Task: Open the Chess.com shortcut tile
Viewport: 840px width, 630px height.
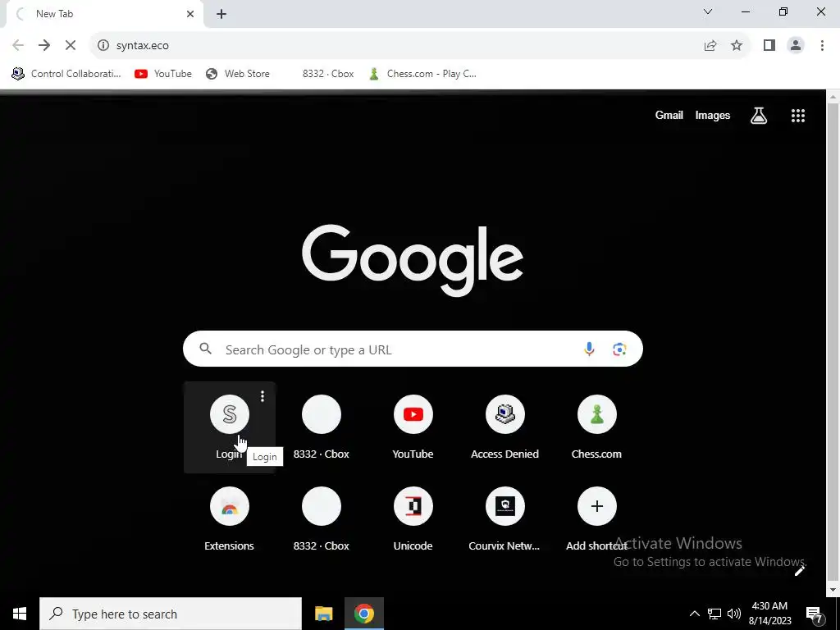Action: point(597,427)
